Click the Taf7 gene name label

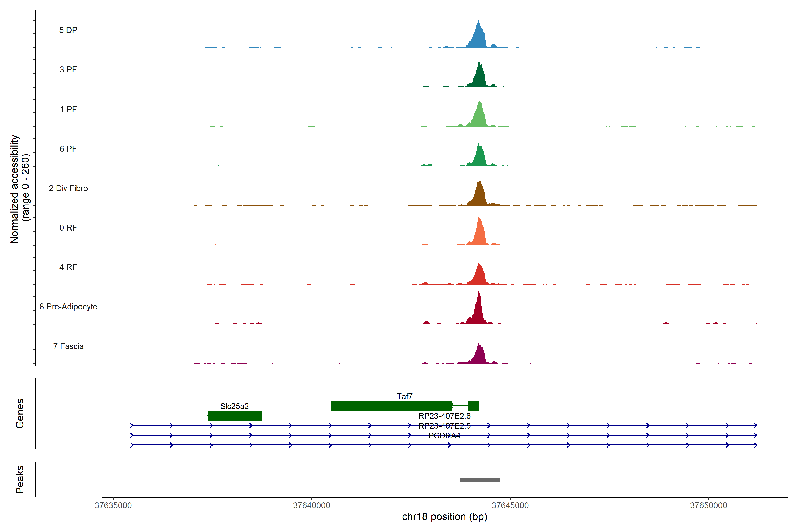(x=404, y=396)
